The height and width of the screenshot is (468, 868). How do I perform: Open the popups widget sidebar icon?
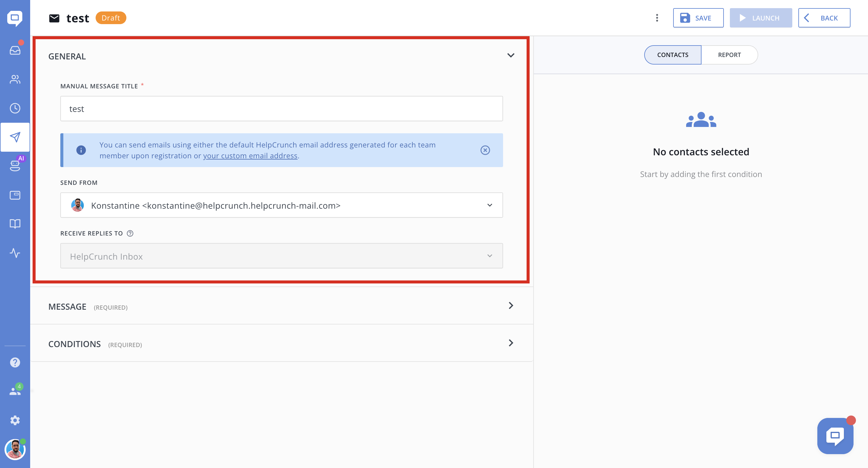[15, 195]
